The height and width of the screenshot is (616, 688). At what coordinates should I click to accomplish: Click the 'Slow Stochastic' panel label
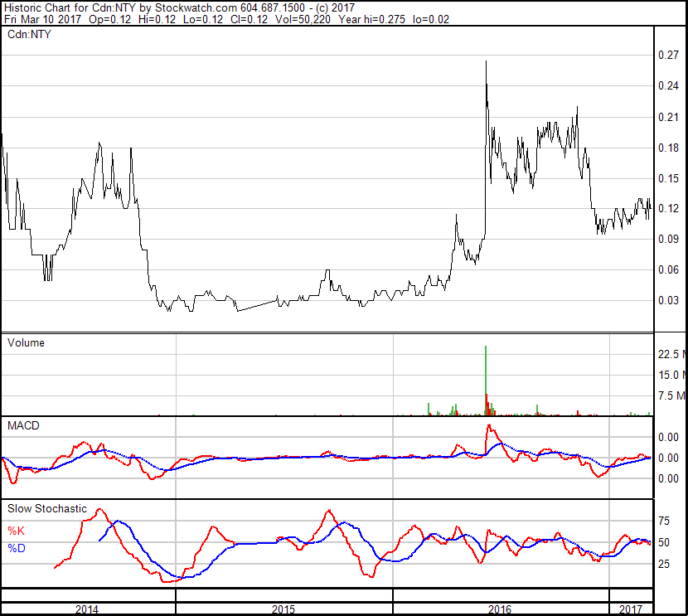[47, 508]
